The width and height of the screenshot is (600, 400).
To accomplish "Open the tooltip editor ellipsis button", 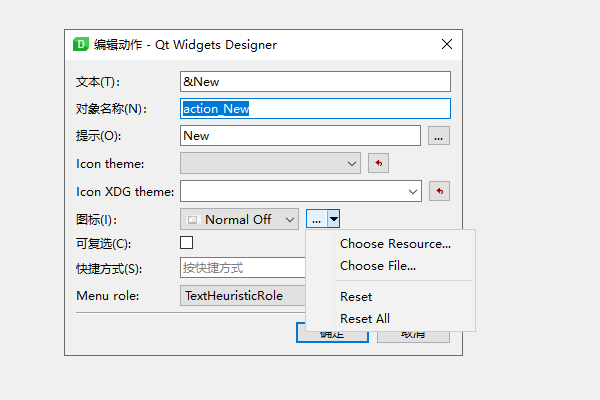I will click(x=439, y=136).
